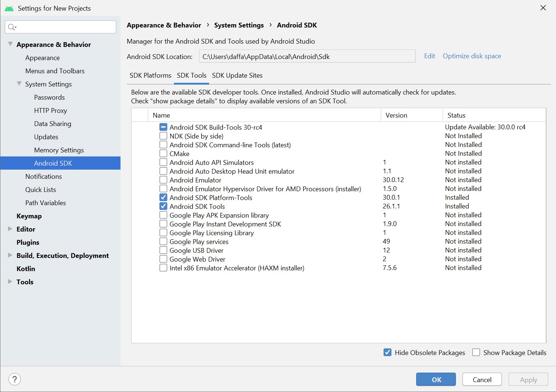Image resolution: width=556 pixels, height=392 pixels.
Task: Click the Cancel button
Action: click(x=482, y=380)
